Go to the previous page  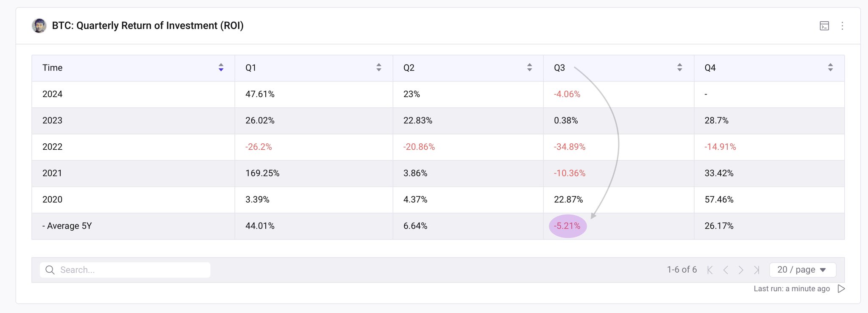coord(726,270)
